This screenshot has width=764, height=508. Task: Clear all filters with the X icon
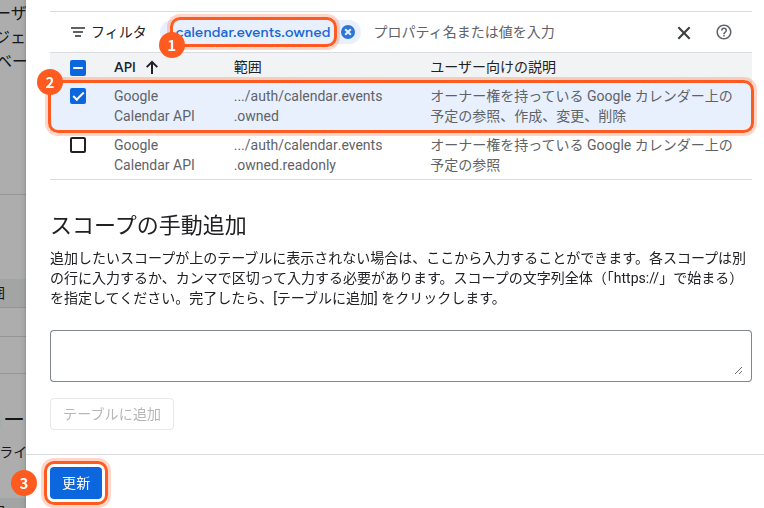pyautogui.click(x=684, y=33)
